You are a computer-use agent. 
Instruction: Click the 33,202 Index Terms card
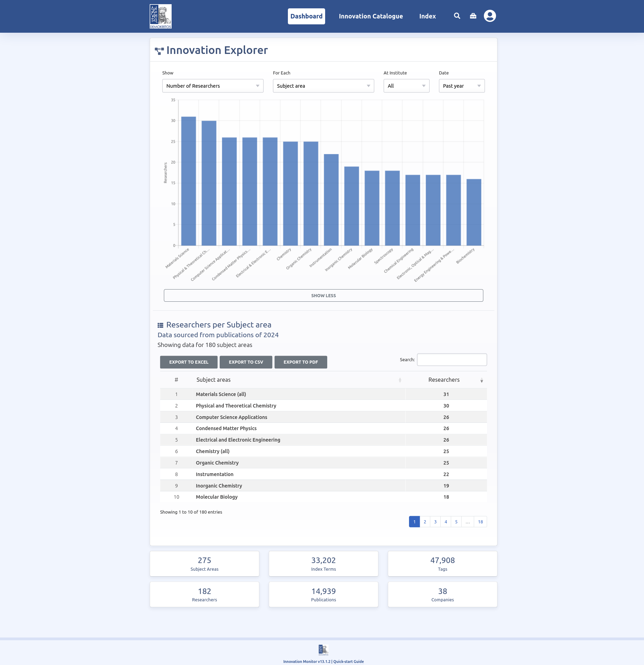[x=323, y=564]
